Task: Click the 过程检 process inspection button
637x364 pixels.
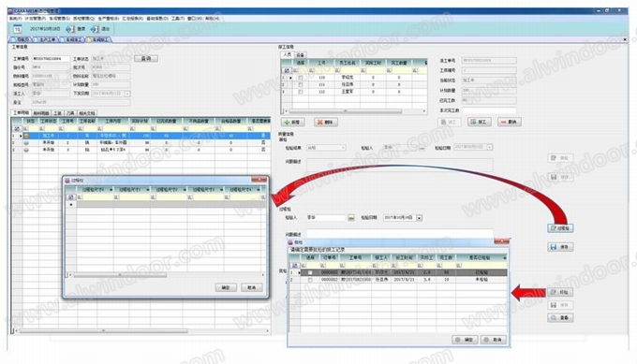Action: coord(560,228)
